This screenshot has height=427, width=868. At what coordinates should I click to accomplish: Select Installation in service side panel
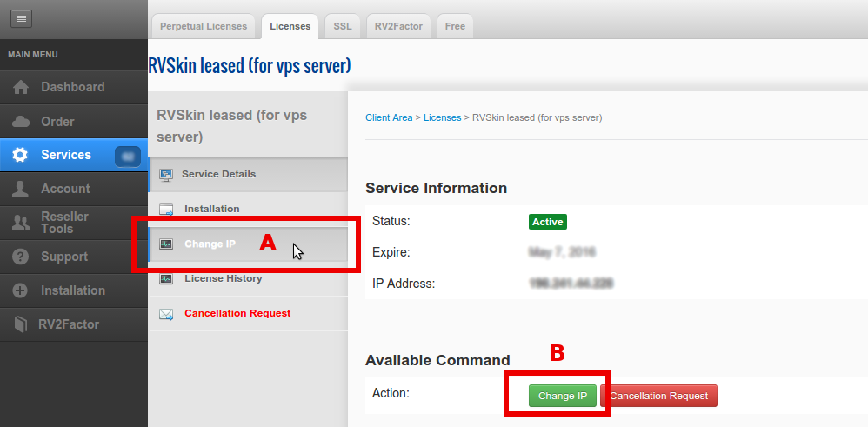[x=248, y=210]
